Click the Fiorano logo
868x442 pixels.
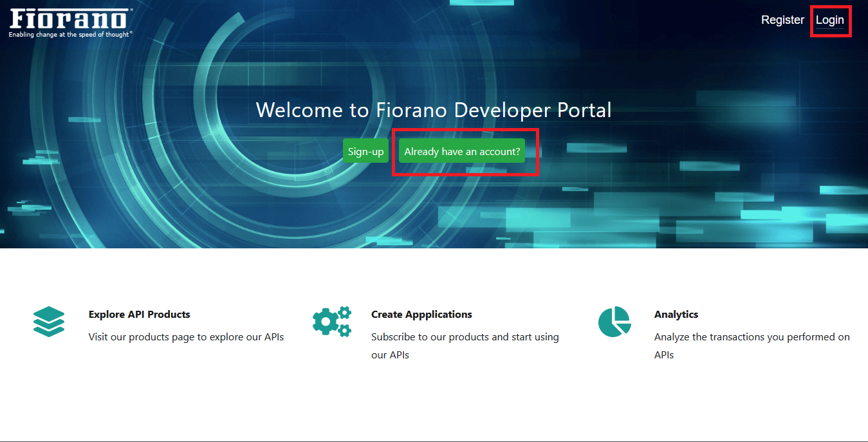click(71, 23)
